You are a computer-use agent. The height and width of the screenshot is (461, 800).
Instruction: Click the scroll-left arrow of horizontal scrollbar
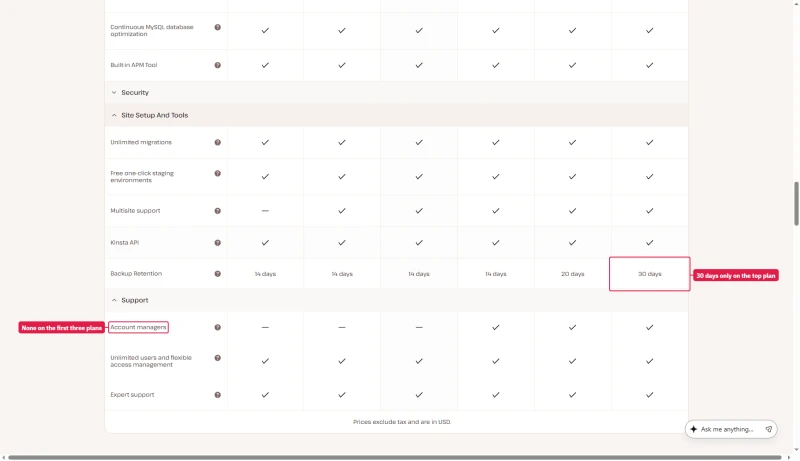coord(4,457)
